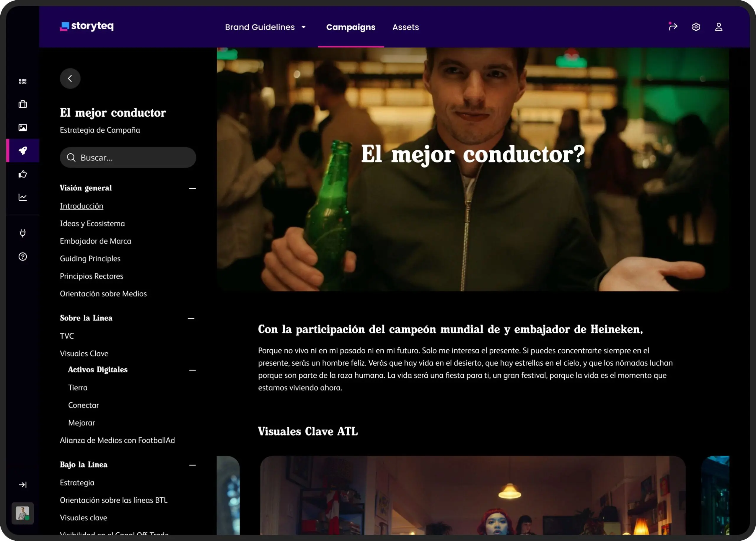The image size is (756, 541).
Task: Open the Brand Guidelines dropdown arrow
Action: [x=303, y=27]
